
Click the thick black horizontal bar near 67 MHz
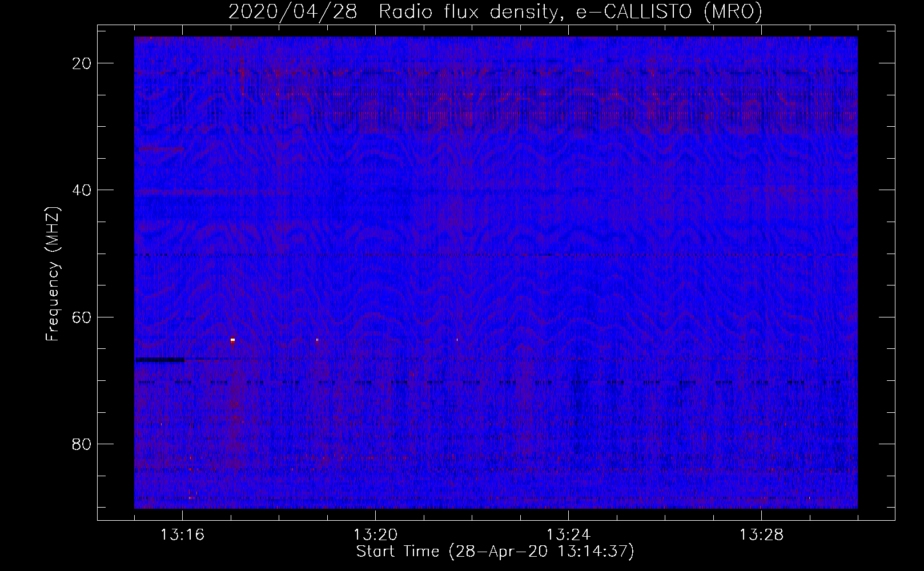tap(160, 360)
